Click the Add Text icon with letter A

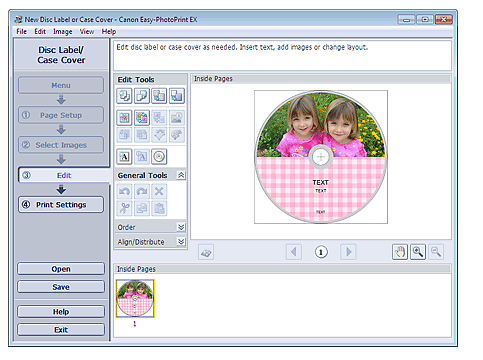tap(124, 156)
